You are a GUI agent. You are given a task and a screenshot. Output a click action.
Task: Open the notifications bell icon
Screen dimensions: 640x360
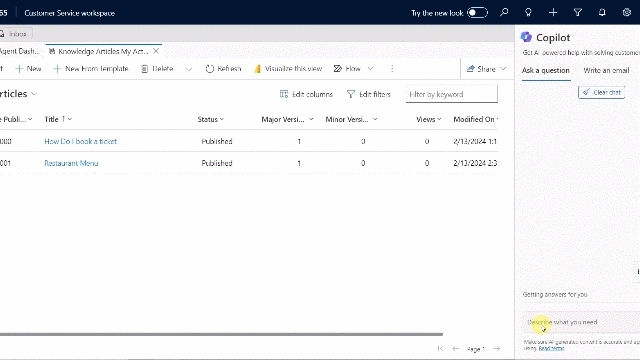(x=602, y=13)
